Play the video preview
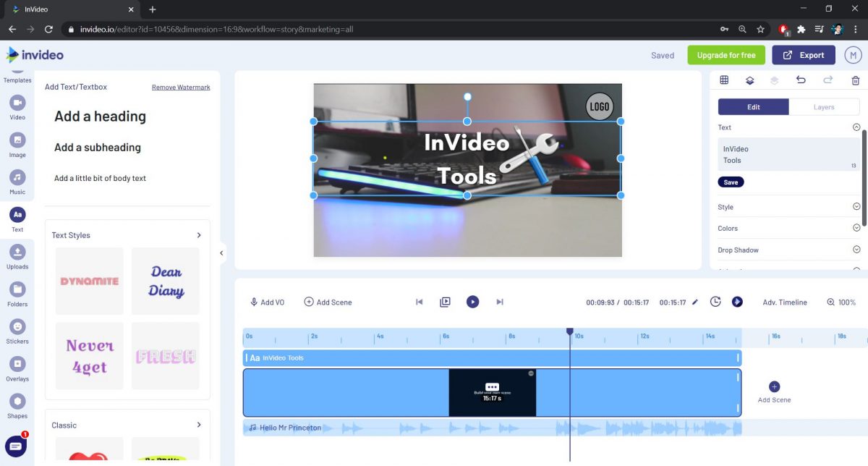 [x=472, y=302]
